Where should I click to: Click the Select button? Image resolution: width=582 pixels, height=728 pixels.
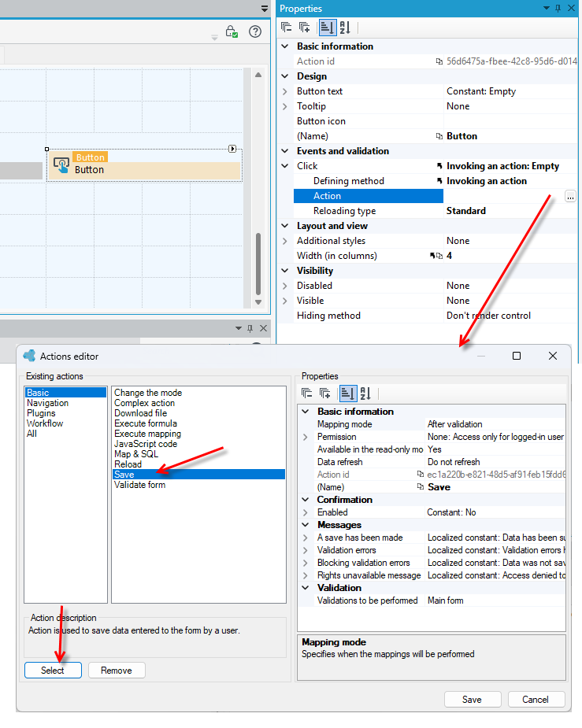tap(53, 670)
